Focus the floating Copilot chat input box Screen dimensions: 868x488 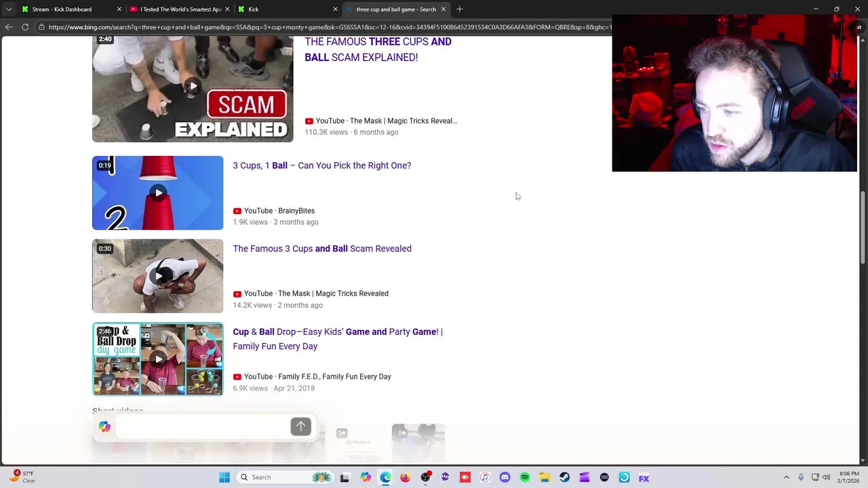201,426
